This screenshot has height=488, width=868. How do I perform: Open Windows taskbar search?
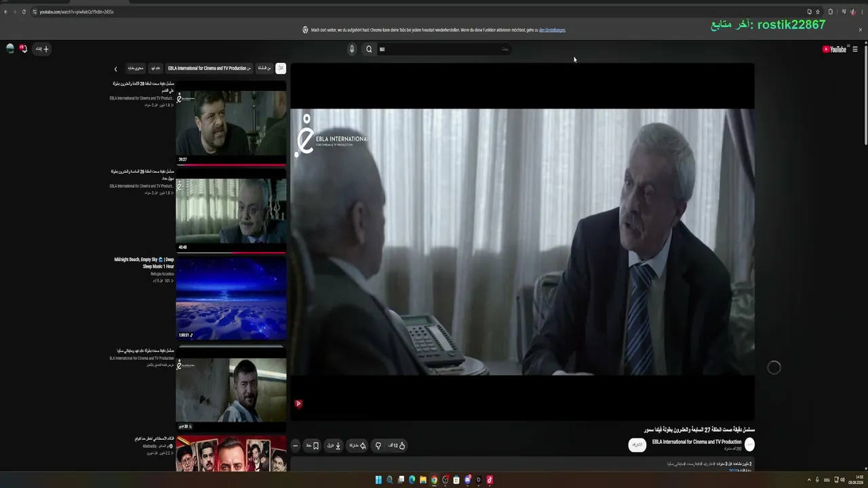point(389,480)
